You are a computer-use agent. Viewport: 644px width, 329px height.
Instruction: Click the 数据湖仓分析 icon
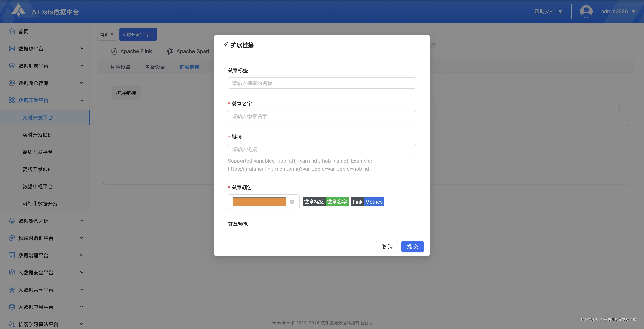pos(12,221)
